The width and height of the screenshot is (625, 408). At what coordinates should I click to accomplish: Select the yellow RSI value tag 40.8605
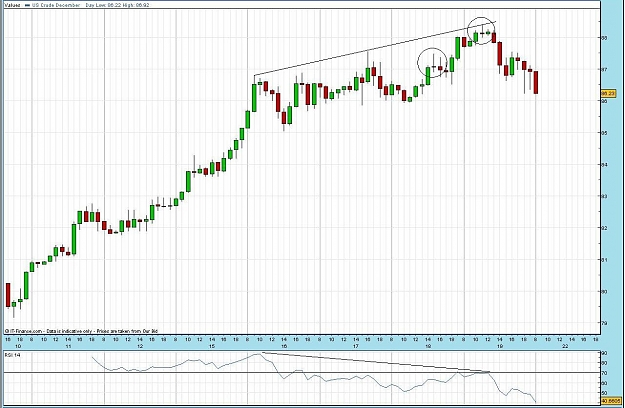coord(611,400)
